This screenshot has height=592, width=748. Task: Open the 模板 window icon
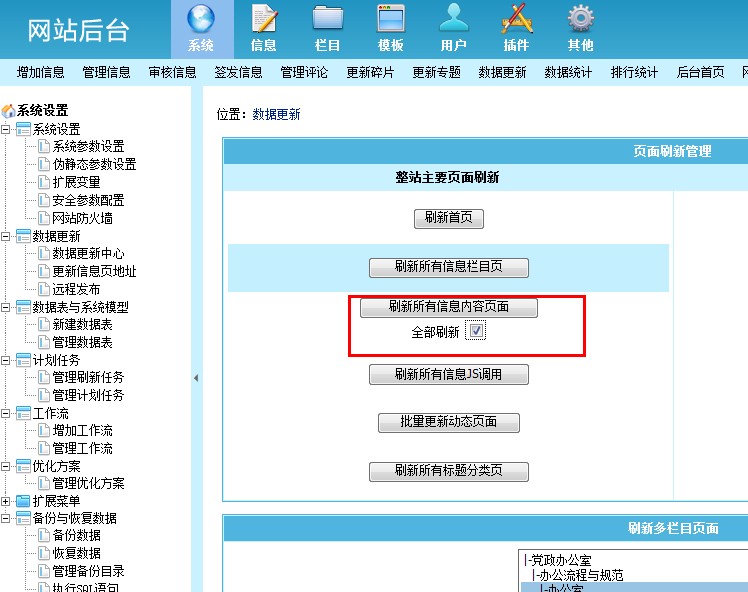(x=391, y=20)
